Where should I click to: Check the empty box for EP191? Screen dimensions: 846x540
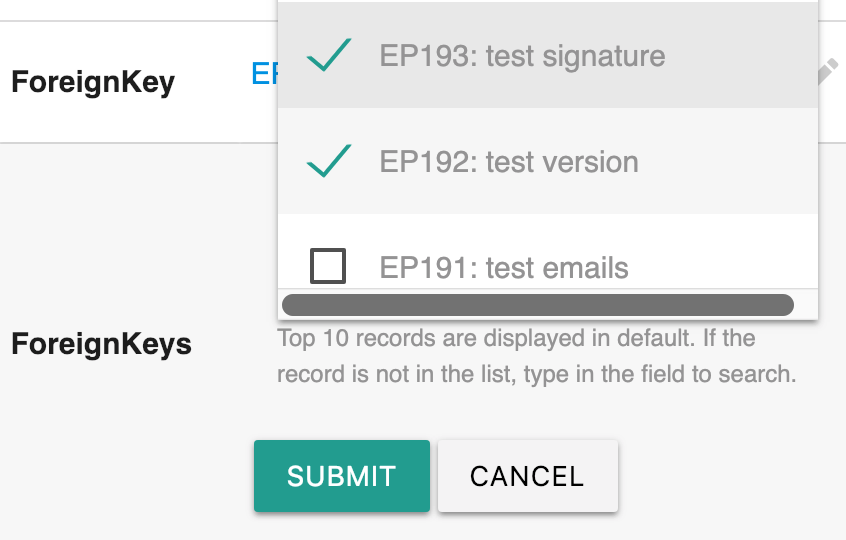pos(329,267)
